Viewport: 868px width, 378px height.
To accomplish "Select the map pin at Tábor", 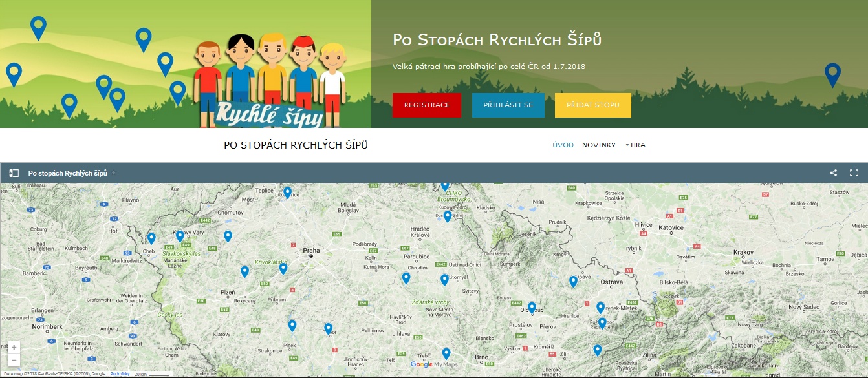I will (x=328, y=328).
